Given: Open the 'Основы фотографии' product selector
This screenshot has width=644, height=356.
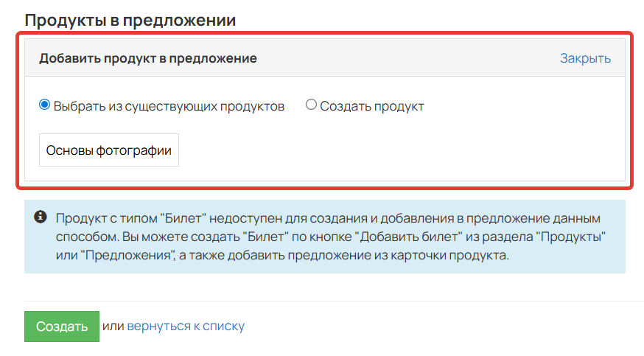Looking at the screenshot, I should point(109,150).
